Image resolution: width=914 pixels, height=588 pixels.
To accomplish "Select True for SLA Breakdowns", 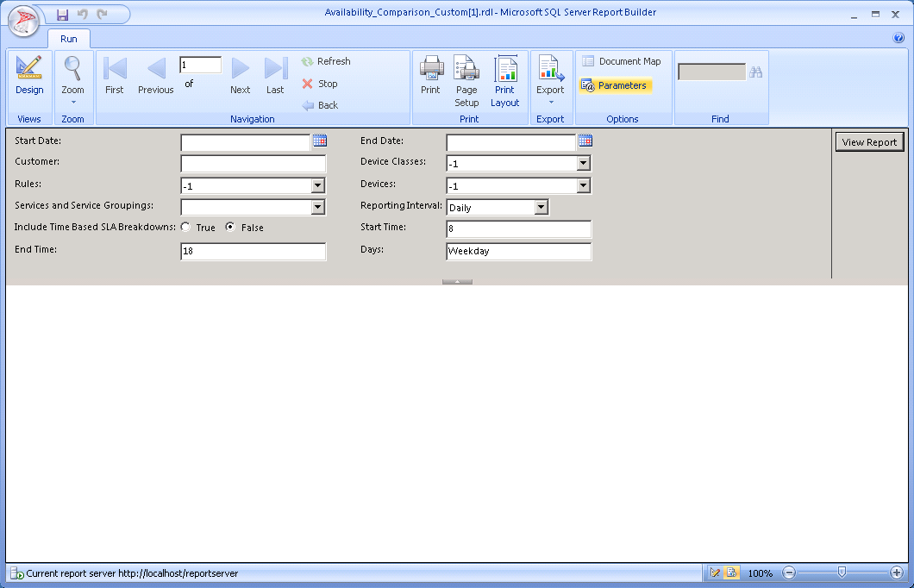I will [x=185, y=228].
